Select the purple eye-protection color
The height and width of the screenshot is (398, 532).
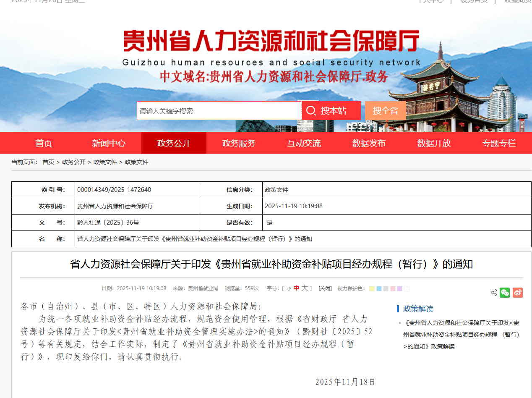click(399, 288)
